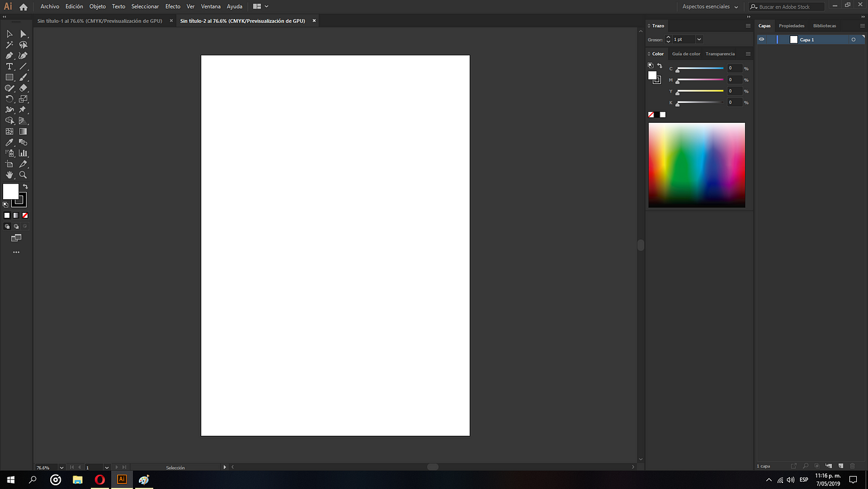Select the Hand tool
This screenshot has width=868, height=489.
tap(9, 175)
